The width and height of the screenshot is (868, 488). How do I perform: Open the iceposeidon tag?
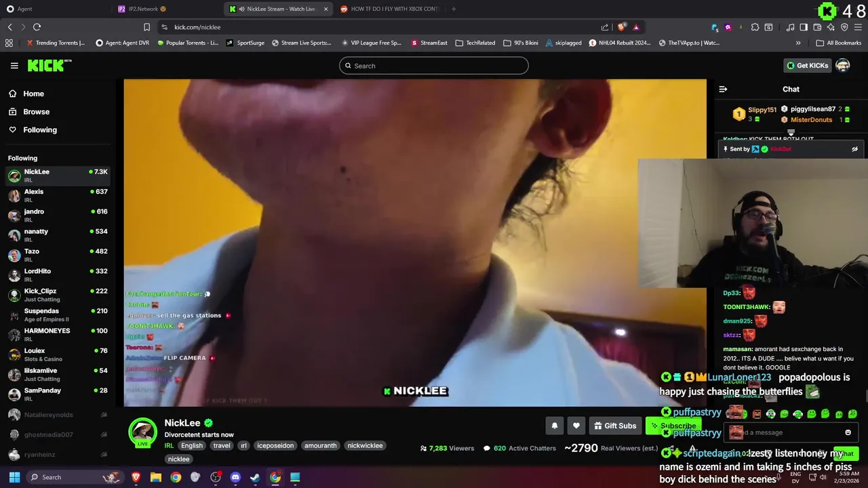click(275, 445)
